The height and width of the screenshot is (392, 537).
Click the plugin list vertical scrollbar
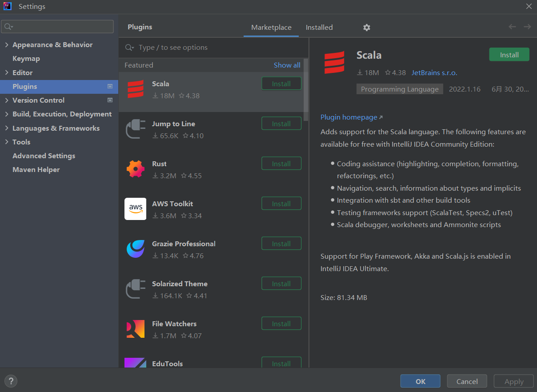click(306, 90)
